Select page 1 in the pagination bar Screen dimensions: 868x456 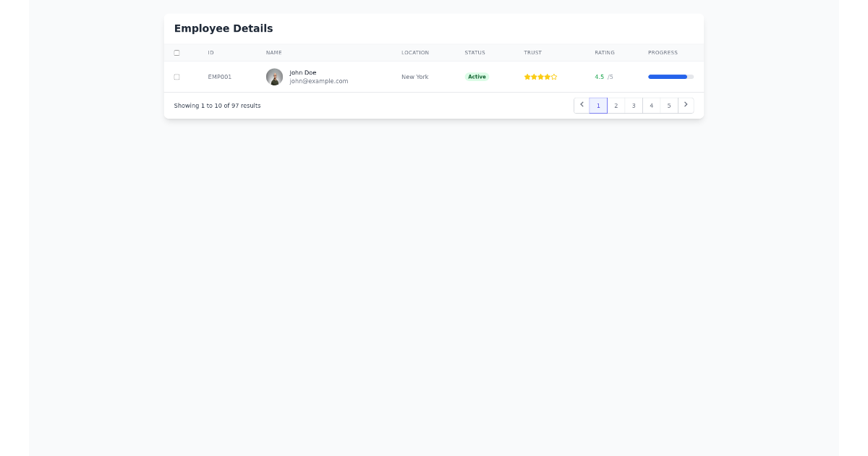tap(599, 105)
